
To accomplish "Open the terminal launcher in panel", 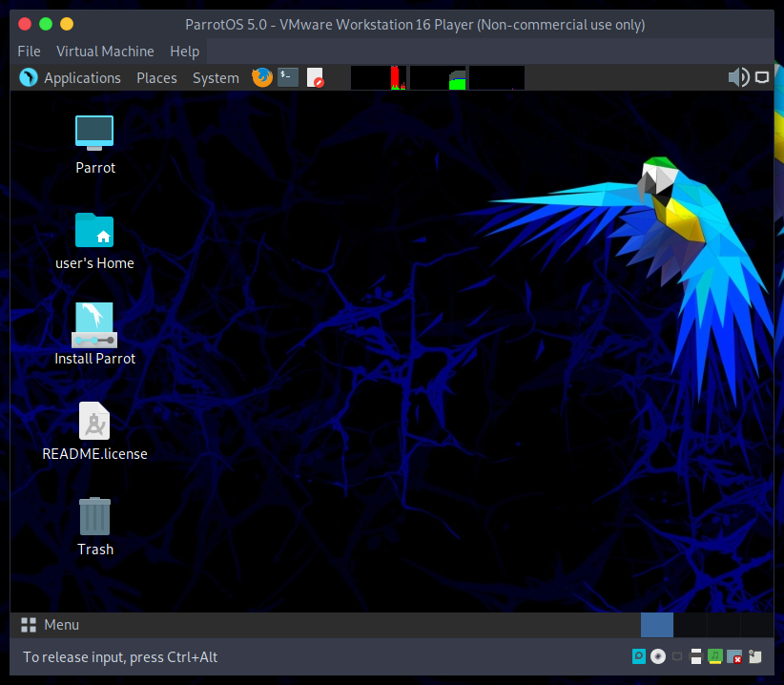I will [288, 77].
